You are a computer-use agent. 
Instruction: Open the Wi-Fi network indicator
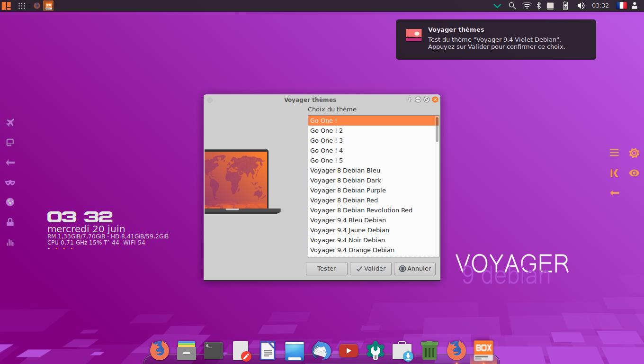pyautogui.click(x=527, y=6)
